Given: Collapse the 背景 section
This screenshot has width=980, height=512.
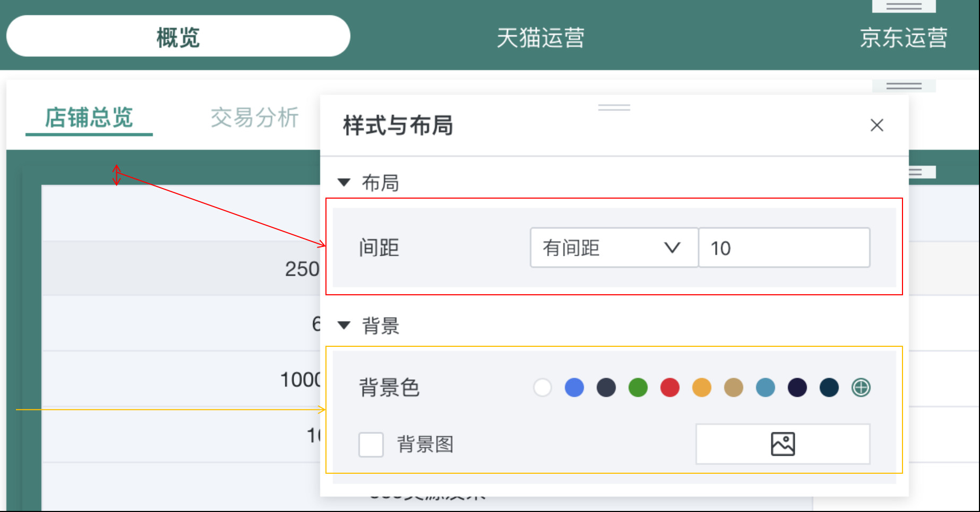Looking at the screenshot, I should click(x=345, y=326).
